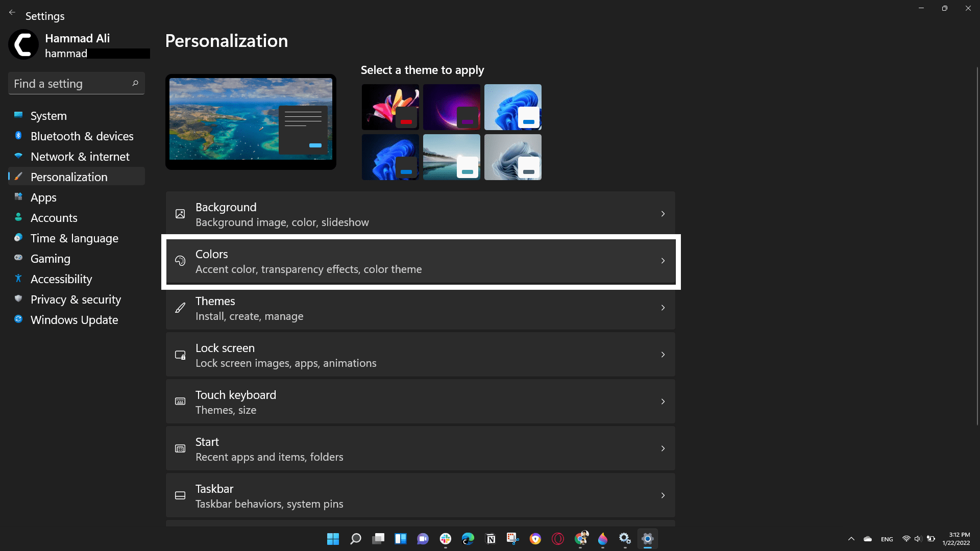This screenshot has height=551, width=980.
Task: Click the chevron on the Background row
Action: (663, 214)
